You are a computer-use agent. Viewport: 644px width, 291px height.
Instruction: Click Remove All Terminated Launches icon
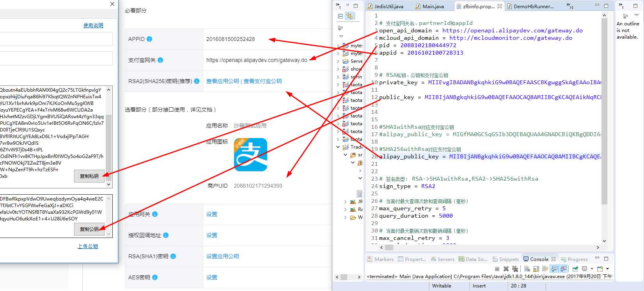515,269
